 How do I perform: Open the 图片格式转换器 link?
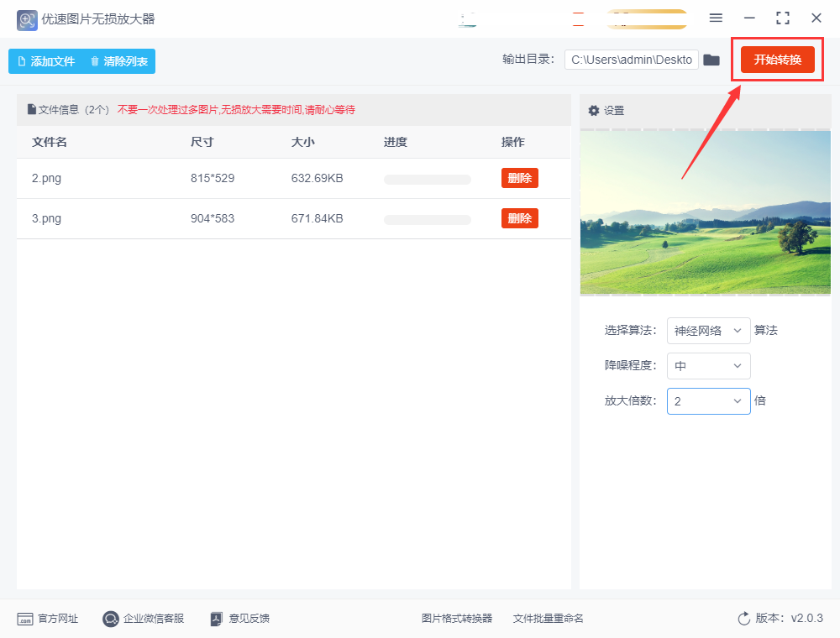click(456, 619)
